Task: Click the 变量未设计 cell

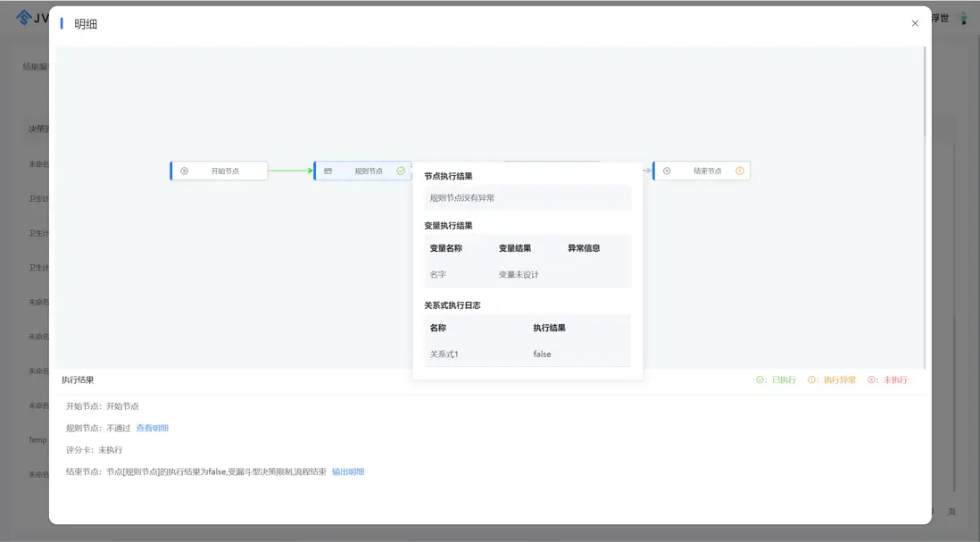Action: [519, 274]
